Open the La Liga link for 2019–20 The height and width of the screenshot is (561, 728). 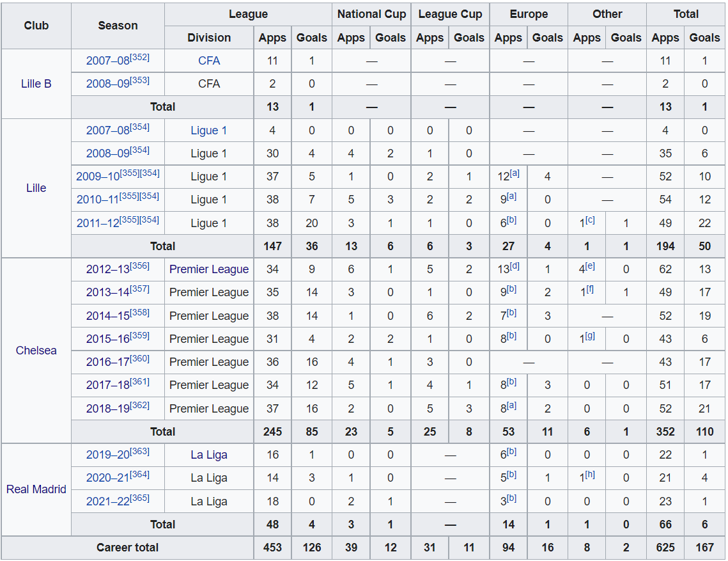click(209, 455)
